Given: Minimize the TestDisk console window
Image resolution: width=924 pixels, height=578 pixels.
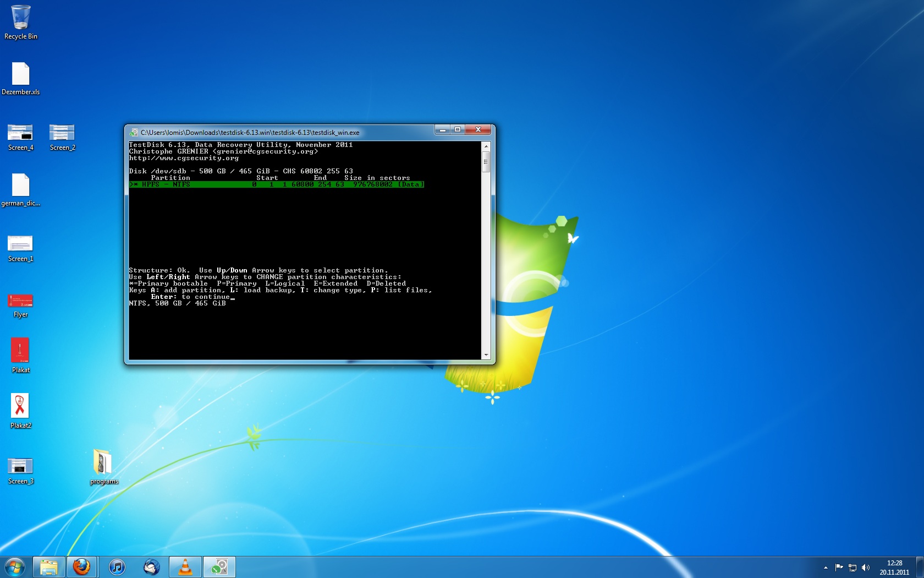Looking at the screenshot, I should tap(442, 130).
